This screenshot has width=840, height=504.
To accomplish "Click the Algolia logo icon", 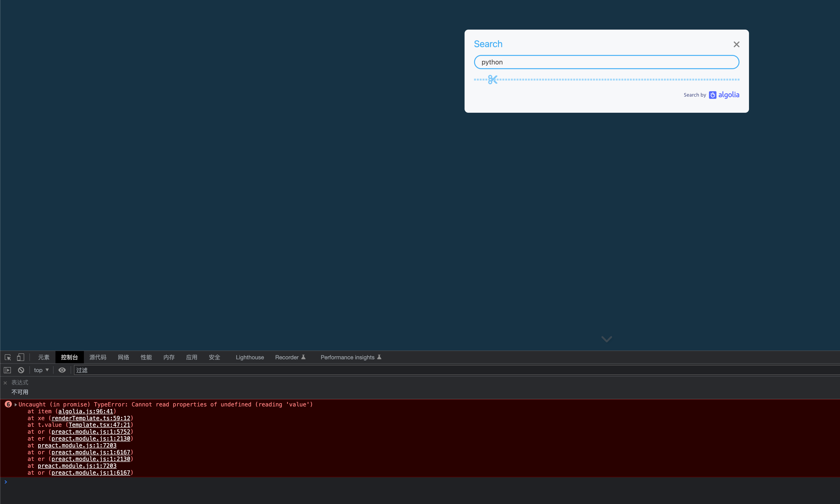I will click(x=712, y=95).
